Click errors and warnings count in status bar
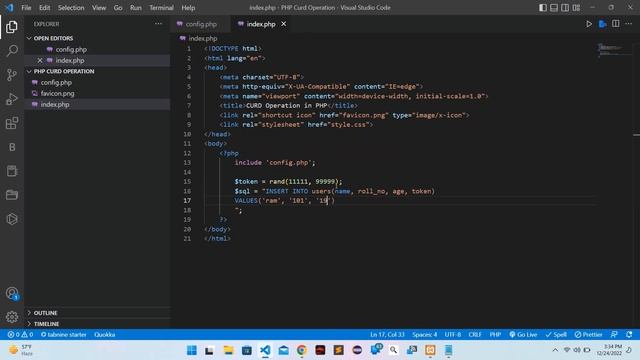 [x=20, y=334]
